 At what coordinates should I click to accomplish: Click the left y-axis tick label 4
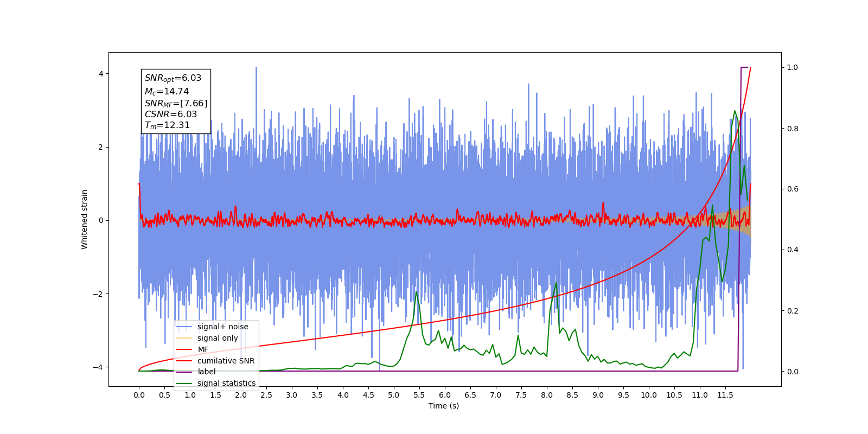(101, 74)
